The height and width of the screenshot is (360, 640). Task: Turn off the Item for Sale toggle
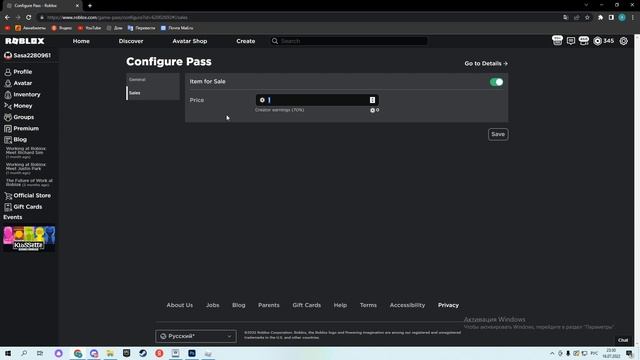click(x=496, y=82)
